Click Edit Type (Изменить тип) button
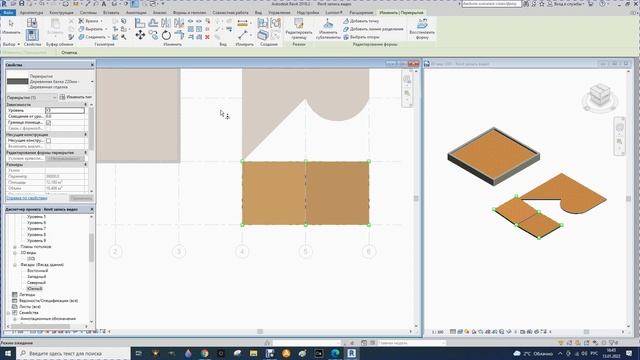Viewport: 640px width, 360px height. coord(76,97)
